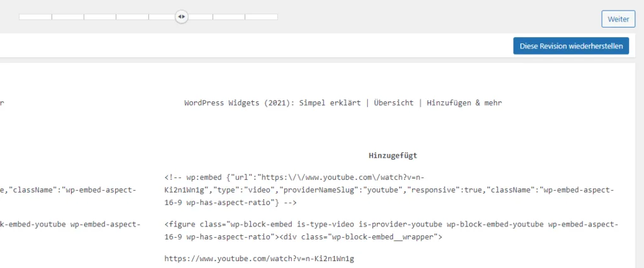Restore revision with Diese Revision wiederherstellen
Viewport: 644px width, 268px height.
(571, 46)
